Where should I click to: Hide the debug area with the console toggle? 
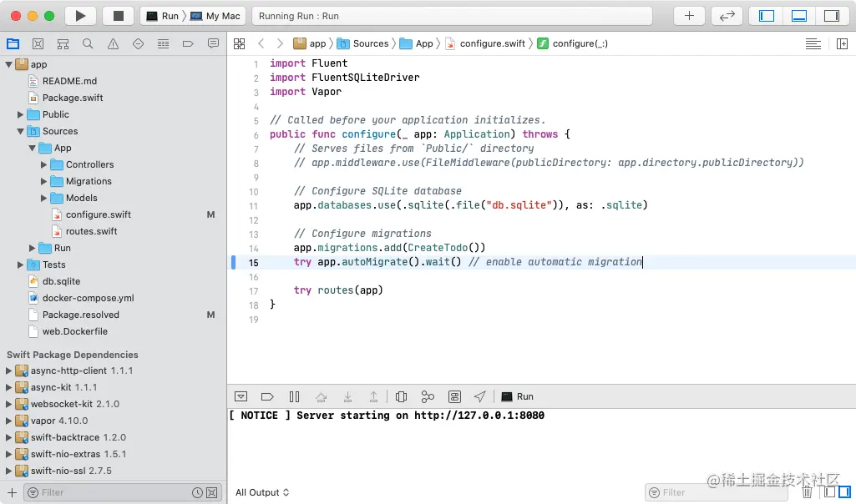[x=241, y=396]
